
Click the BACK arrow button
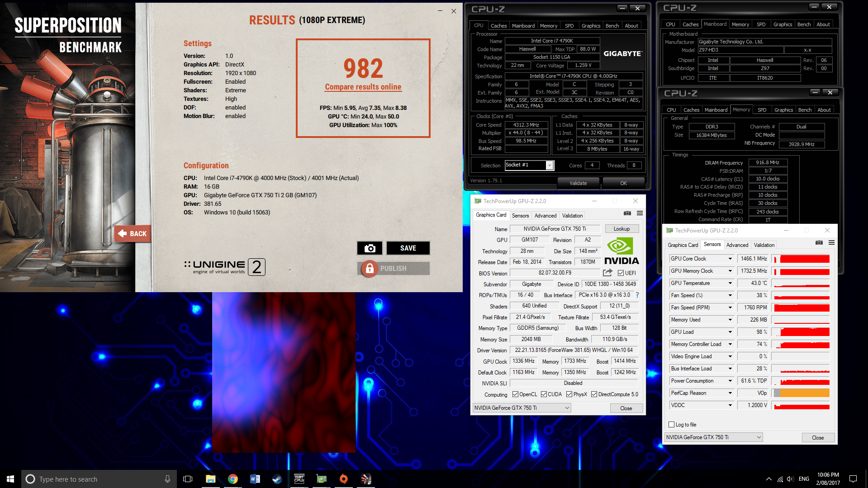pyautogui.click(x=133, y=233)
